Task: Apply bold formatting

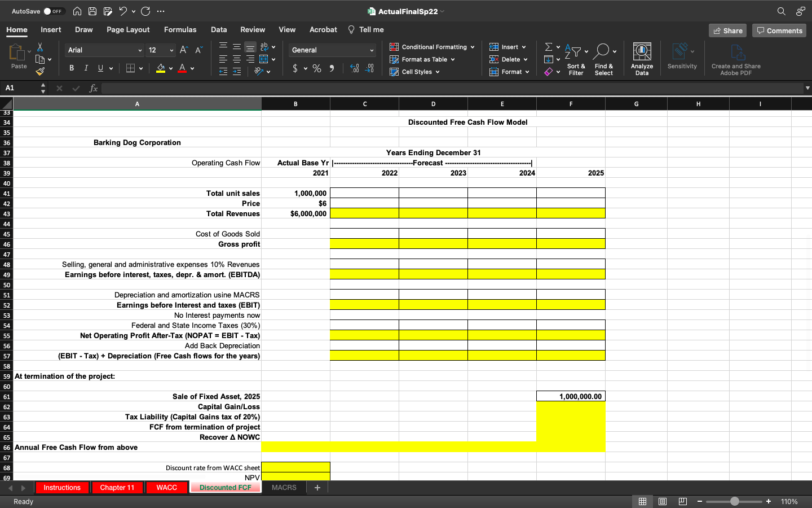Action: tap(72, 68)
